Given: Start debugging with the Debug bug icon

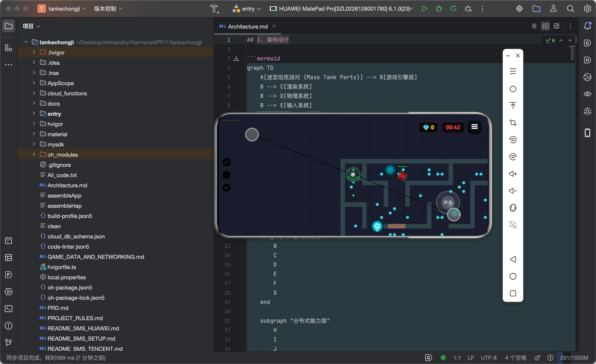Looking at the screenshot, I should pos(438,9).
